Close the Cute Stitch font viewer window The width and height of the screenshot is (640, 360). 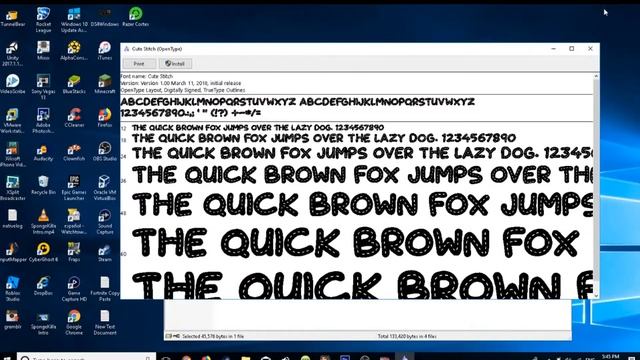click(590, 49)
